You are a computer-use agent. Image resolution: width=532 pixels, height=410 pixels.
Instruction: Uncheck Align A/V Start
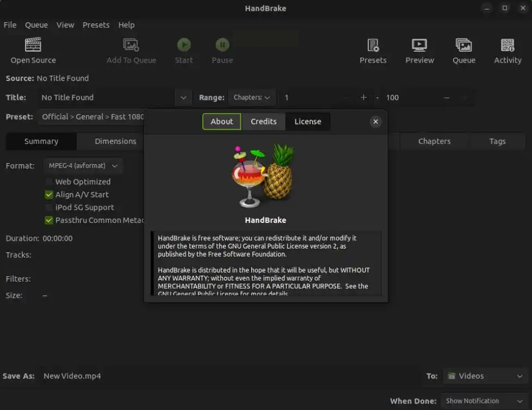(x=49, y=195)
